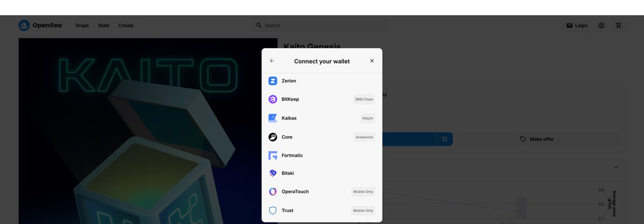The width and height of the screenshot is (644, 224).
Task: Click the search magnifier icon
Action: [259, 25]
